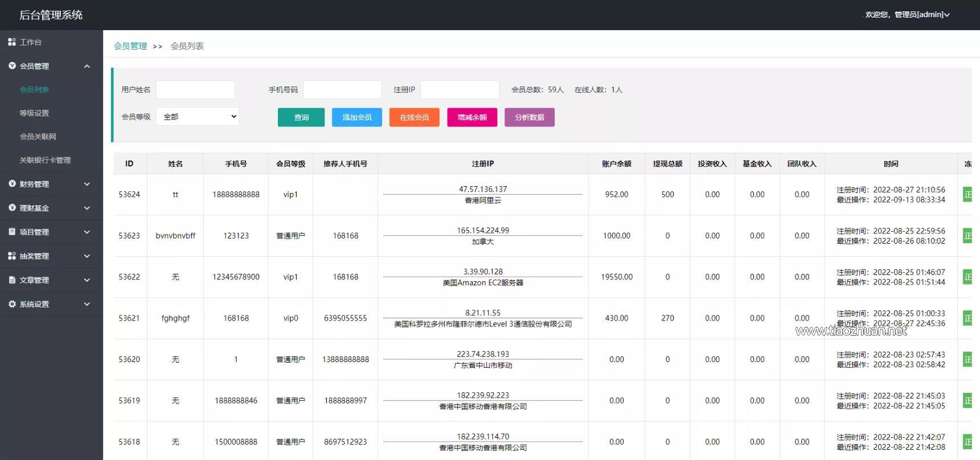Click the orange 在线会员 button

coord(414,117)
